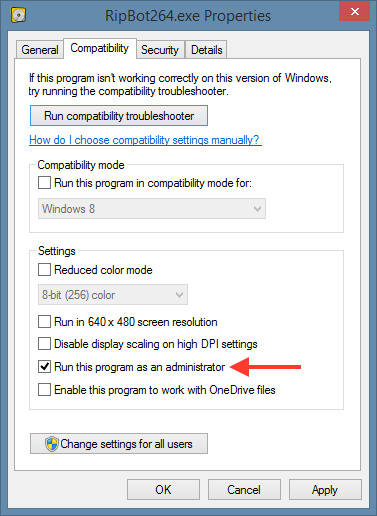377x516 pixels.
Task: Confirm changes with the OK button
Action: pyautogui.click(x=163, y=490)
